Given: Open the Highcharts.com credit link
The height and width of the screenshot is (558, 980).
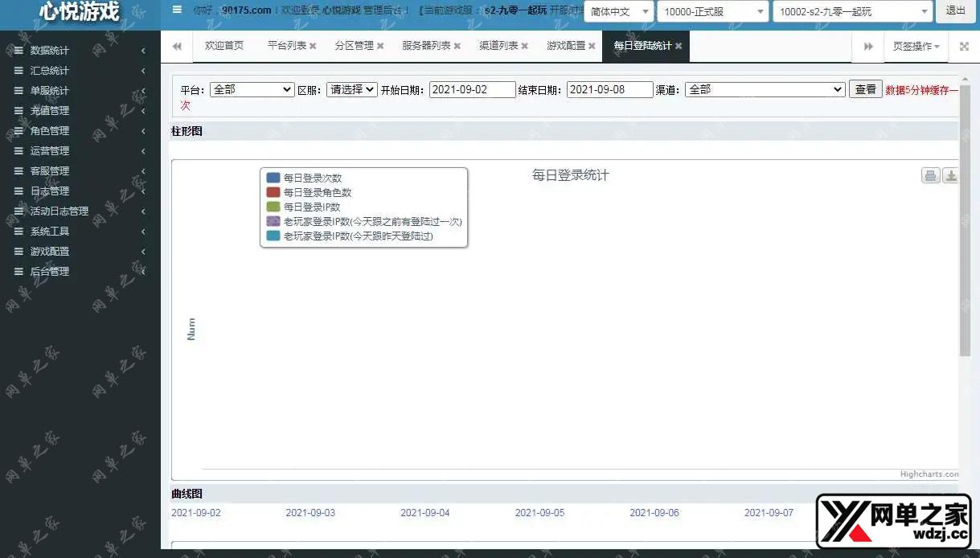Looking at the screenshot, I should click(929, 474).
